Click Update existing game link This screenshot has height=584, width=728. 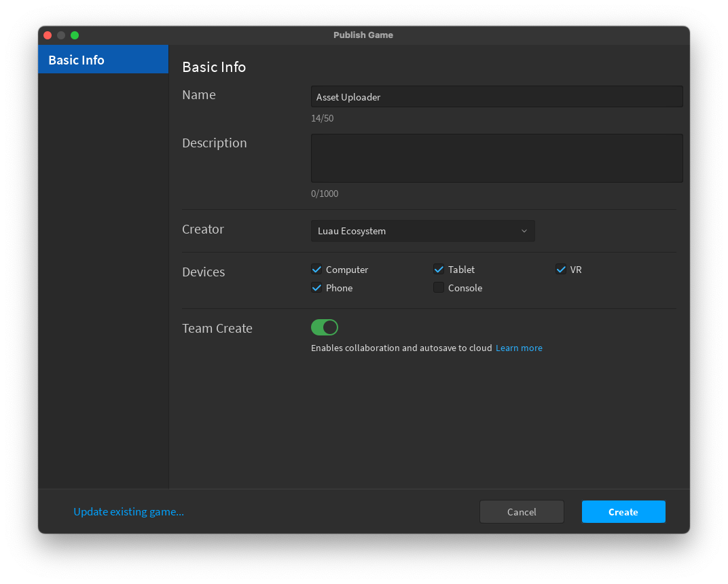click(x=128, y=511)
